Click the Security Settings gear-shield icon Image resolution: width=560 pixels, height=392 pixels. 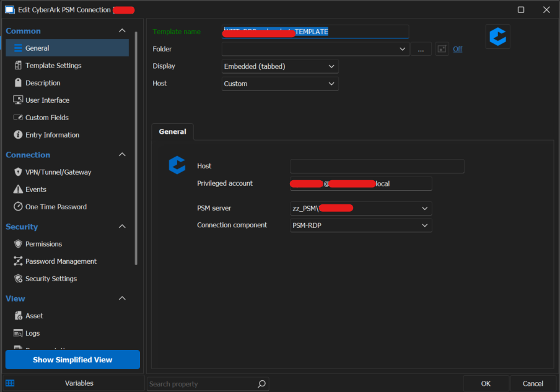tap(18, 278)
